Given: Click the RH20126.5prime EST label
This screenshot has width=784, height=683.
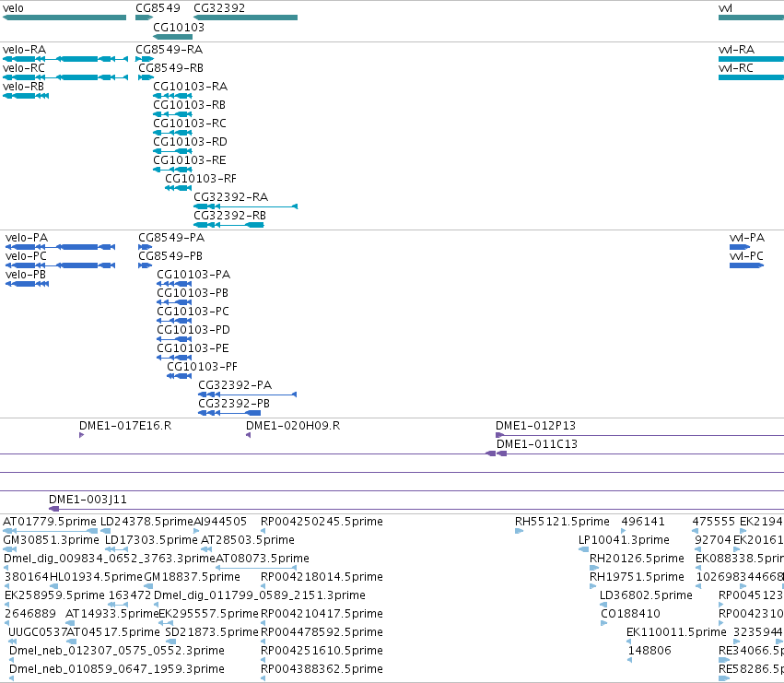Looking at the screenshot, I should (x=637, y=559).
